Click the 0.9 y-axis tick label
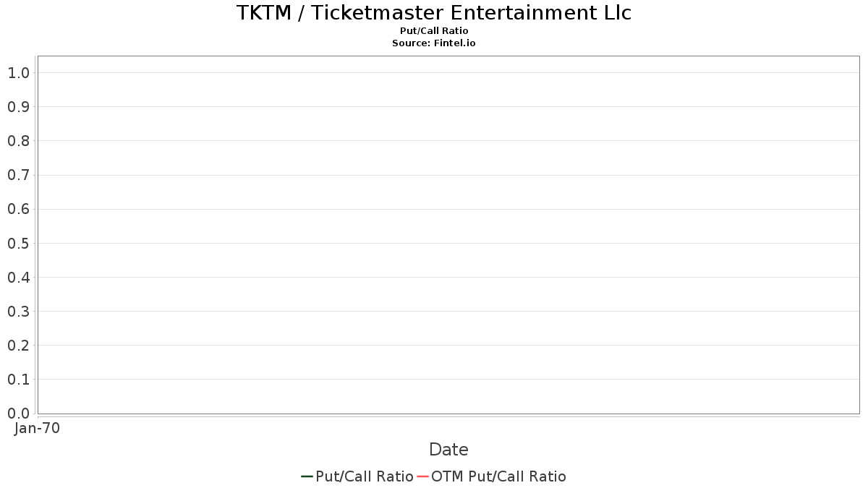 click(19, 107)
